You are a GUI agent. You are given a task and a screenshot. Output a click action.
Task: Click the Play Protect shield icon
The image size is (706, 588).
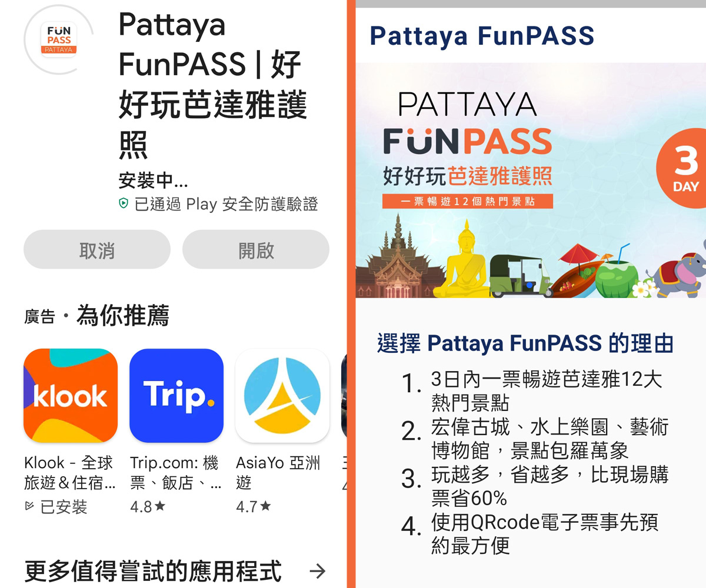point(124,204)
